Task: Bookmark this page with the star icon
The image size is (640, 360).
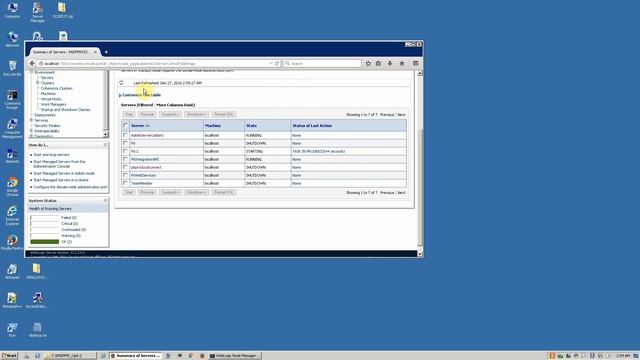Action: [368, 63]
